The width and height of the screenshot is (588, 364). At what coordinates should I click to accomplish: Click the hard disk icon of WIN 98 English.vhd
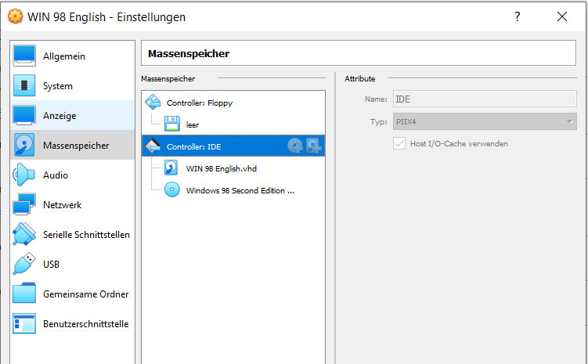(x=171, y=168)
